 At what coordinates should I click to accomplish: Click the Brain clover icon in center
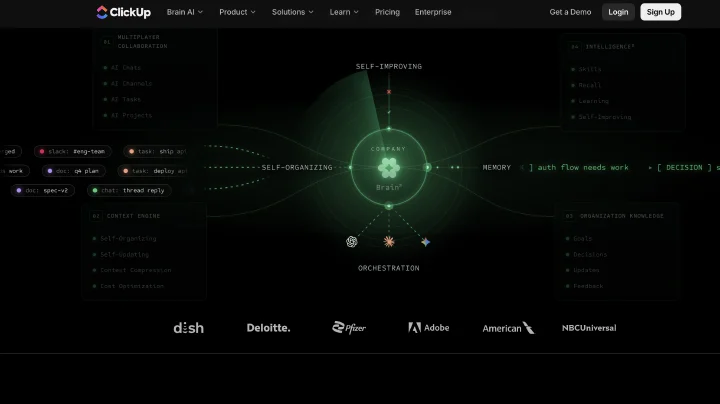[389, 168]
